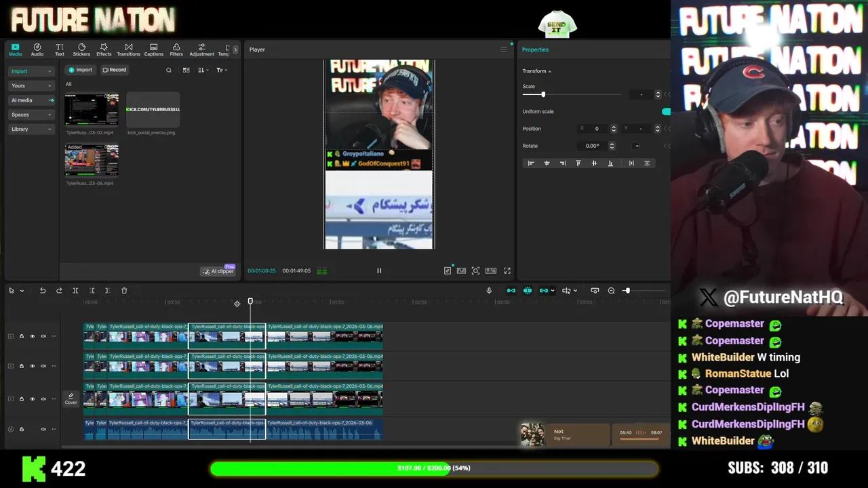The height and width of the screenshot is (488, 868).
Task: Open the media sort dropdown
Action: [202, 70]
